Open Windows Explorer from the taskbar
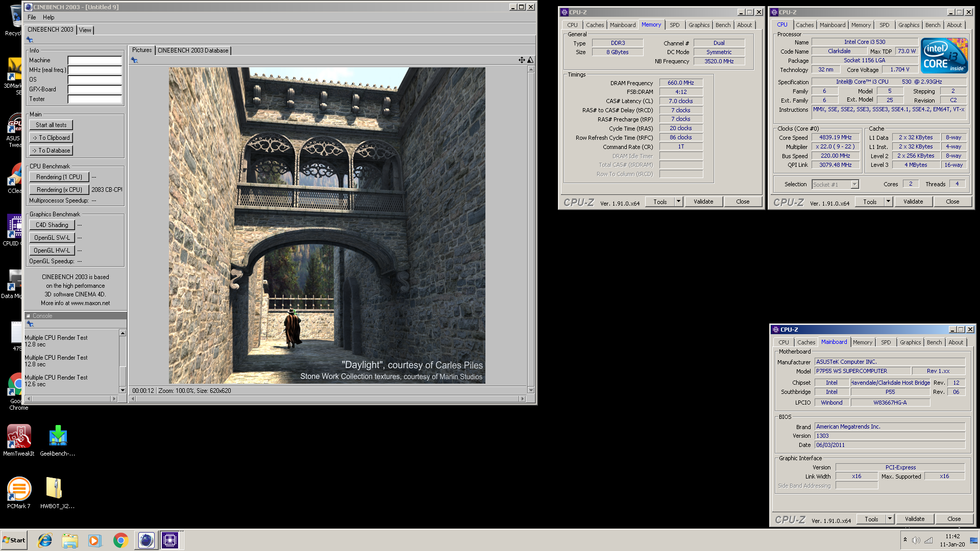980x551 pixels. pyautogui.click(x=70, y=540)
